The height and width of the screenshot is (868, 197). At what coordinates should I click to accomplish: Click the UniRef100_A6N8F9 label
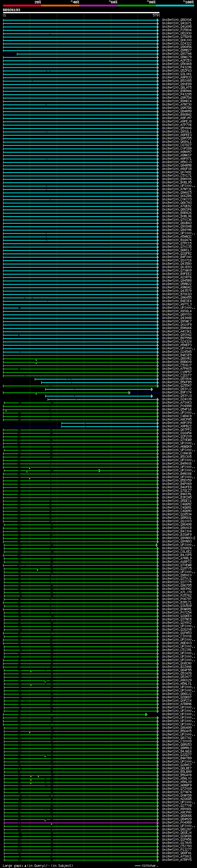pos(177,785)
